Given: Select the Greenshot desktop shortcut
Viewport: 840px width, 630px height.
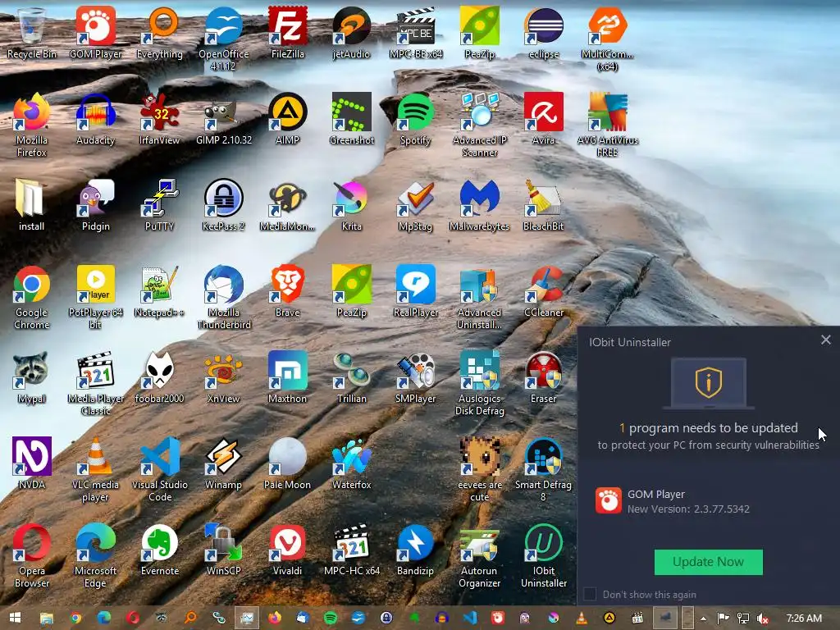Looking at the screenshot, I should [351, 118].
